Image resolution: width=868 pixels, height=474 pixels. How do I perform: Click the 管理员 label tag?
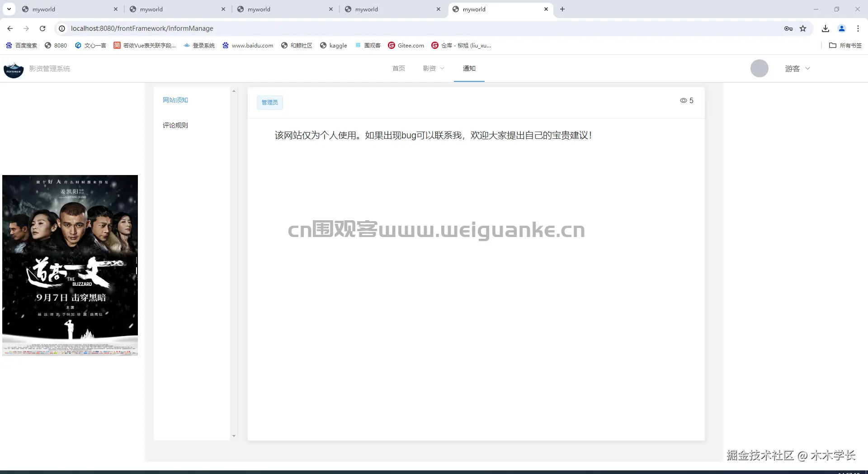269,102
